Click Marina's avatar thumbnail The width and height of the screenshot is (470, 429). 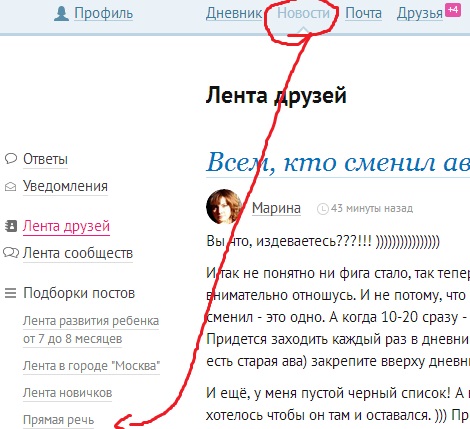(224, 207)
